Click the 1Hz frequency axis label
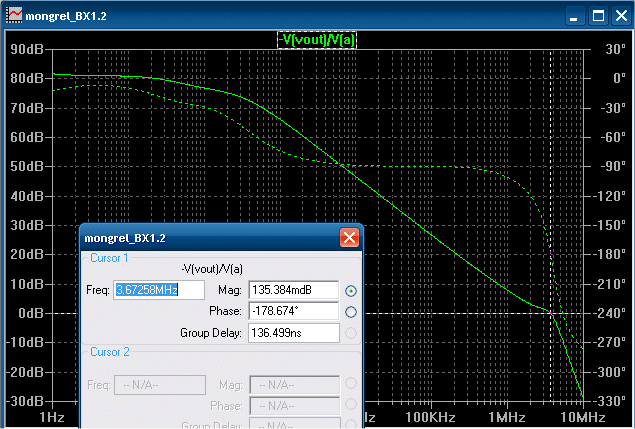This screenshot has width=635, height=429. coord(52,417)
